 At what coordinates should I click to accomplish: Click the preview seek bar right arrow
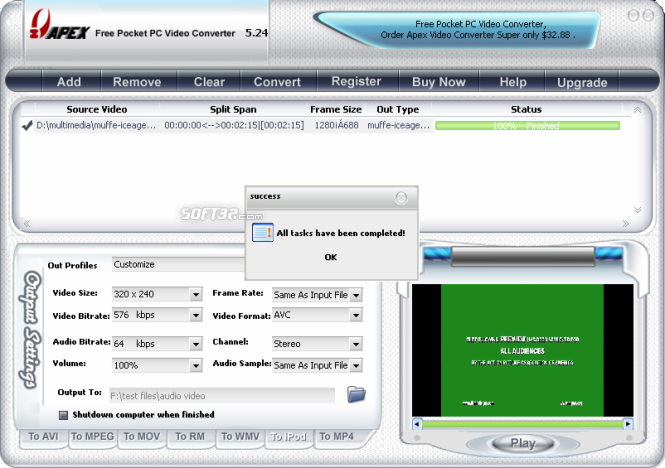[x=628, y=423]
